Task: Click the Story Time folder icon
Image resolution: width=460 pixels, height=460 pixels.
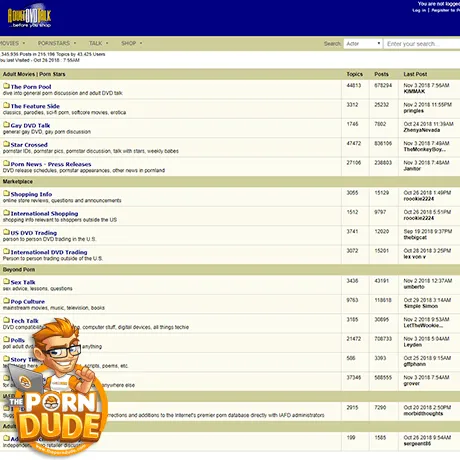Action: click(x=6, y=359)
